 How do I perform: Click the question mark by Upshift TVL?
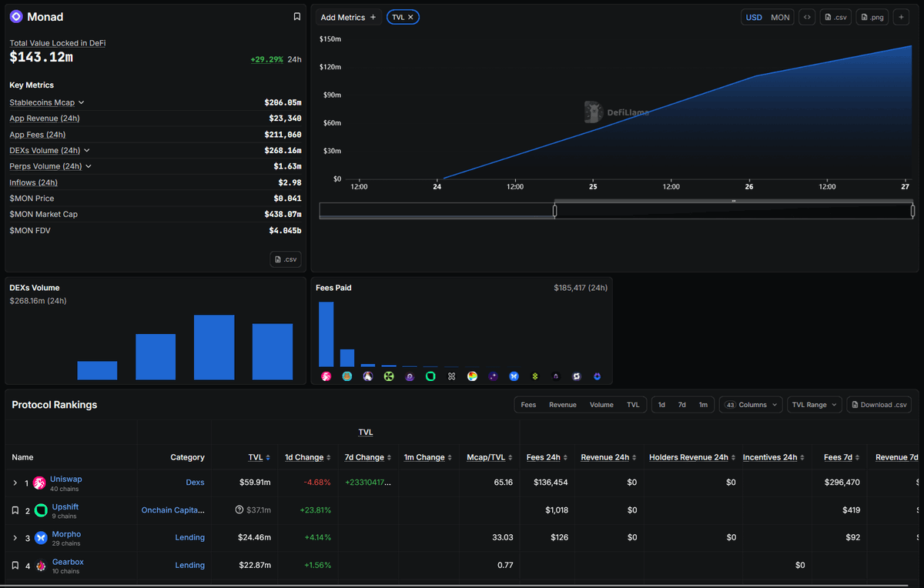click(x=239, y=510)
